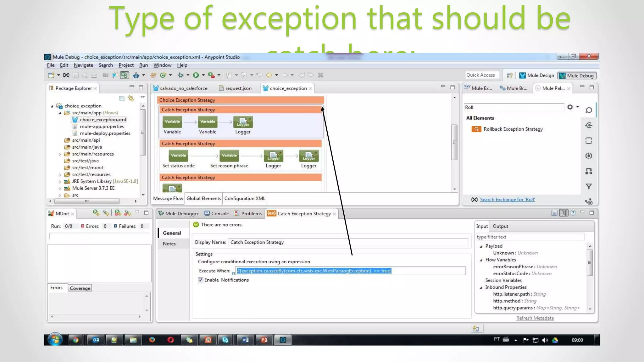Click the Run with coverage toolbar icon

[x=211, y=75]
